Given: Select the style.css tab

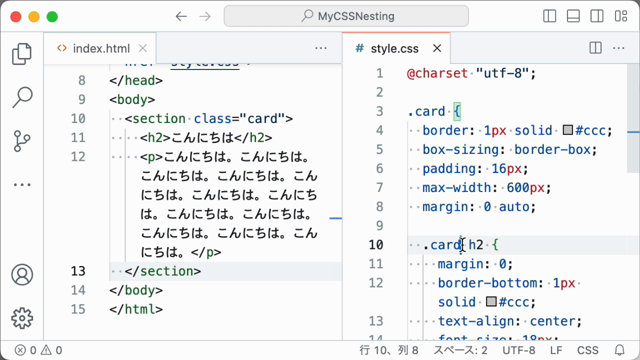Looking at the screenshot, I should click(394, 49).
